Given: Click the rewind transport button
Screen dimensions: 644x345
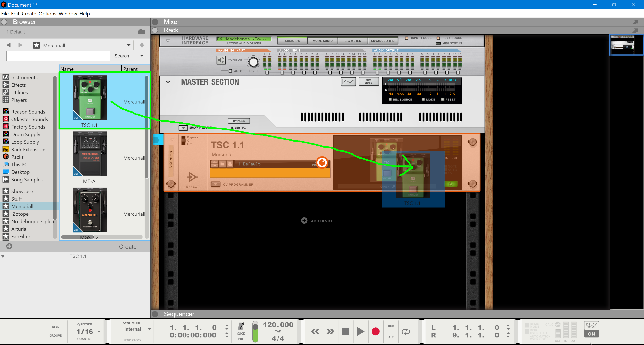Looking at the screenshot, I should [315, 332].
